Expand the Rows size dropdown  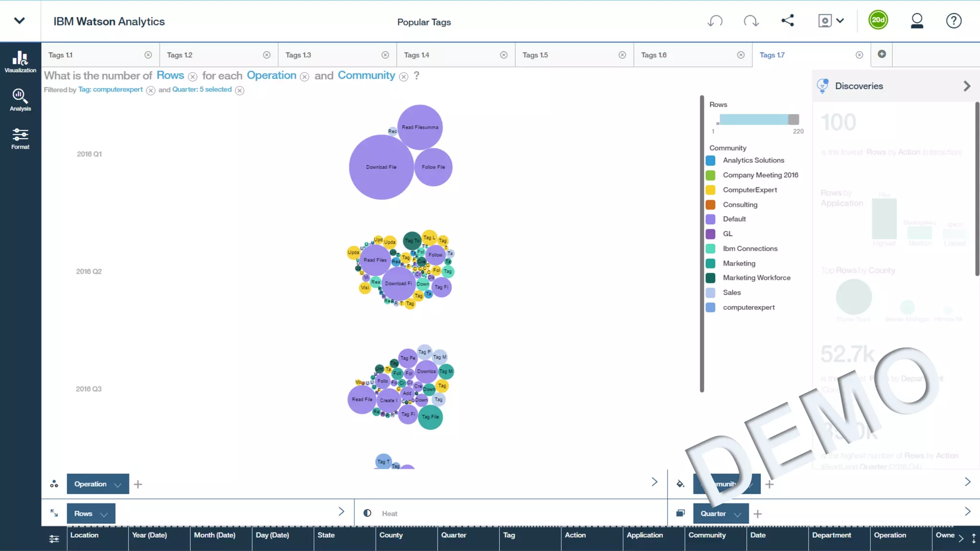(x=104, y=514)
